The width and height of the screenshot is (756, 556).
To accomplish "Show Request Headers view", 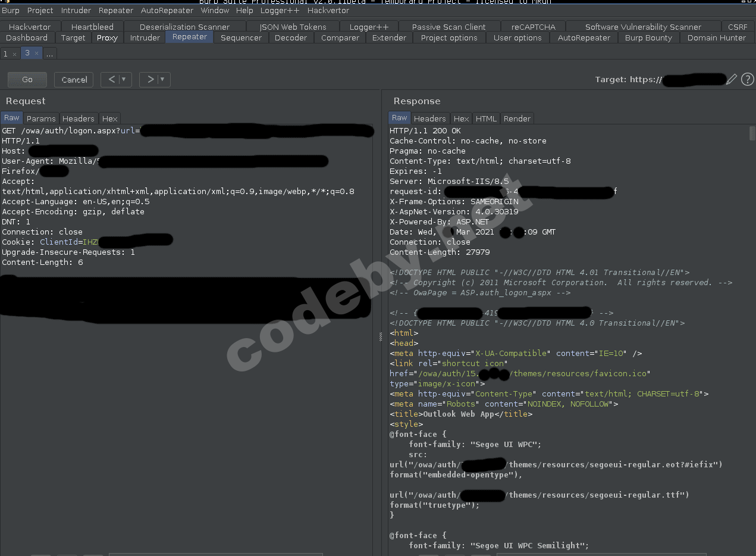I will coord(79,118).
